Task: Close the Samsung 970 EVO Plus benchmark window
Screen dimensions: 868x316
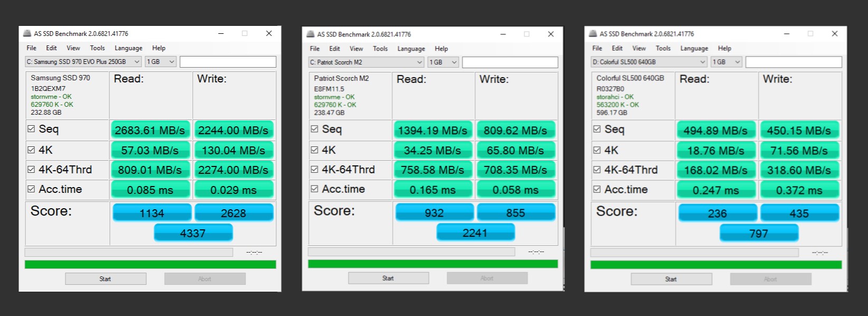Action: [x=269, y=33]
